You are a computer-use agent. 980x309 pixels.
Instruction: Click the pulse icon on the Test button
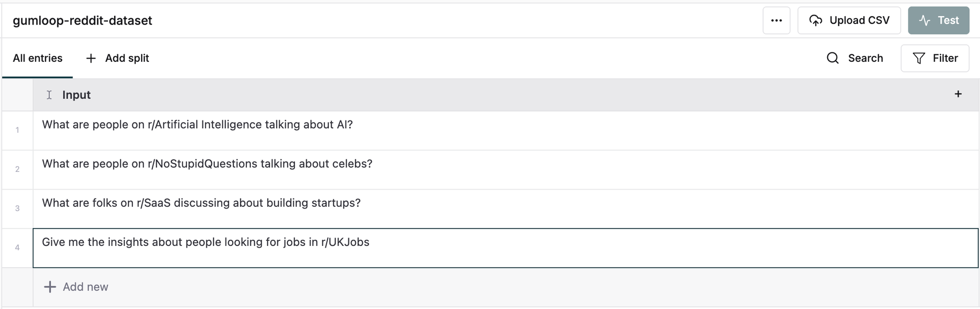pos(925,21)
